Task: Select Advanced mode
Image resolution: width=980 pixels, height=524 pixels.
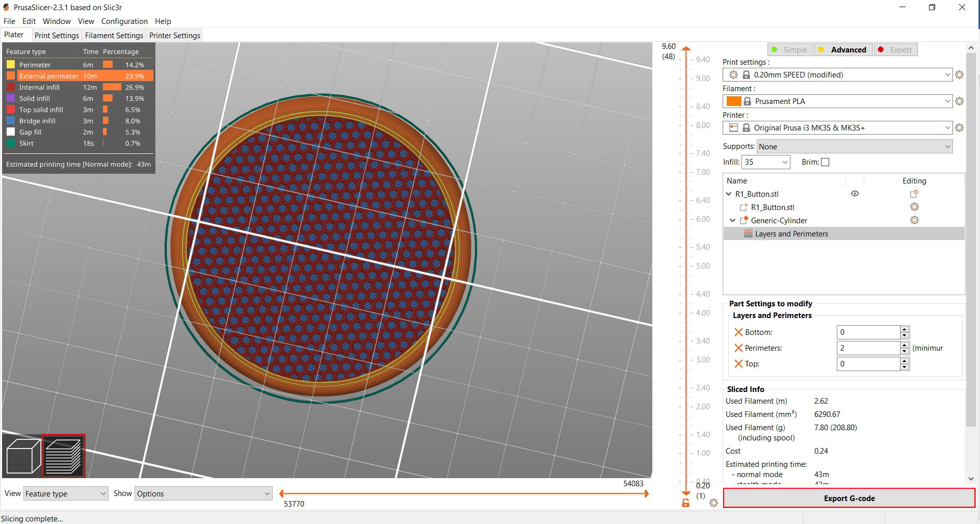Action: 843,50
